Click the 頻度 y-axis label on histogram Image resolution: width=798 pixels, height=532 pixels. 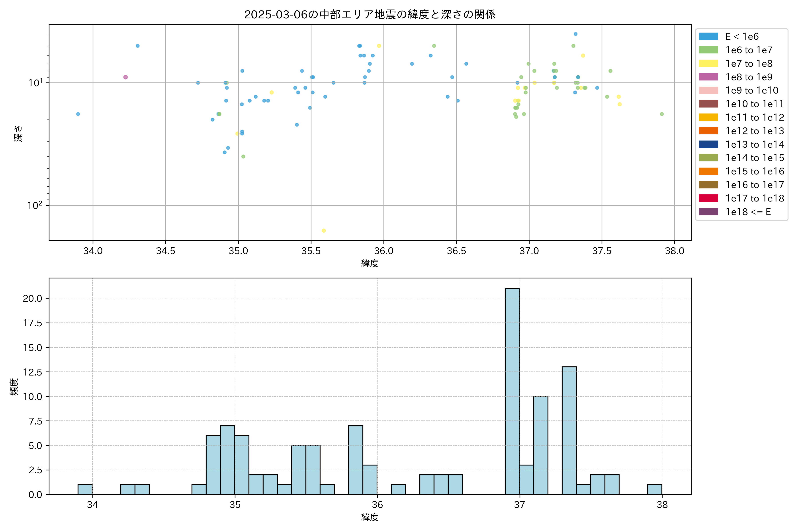click(14, 386)
